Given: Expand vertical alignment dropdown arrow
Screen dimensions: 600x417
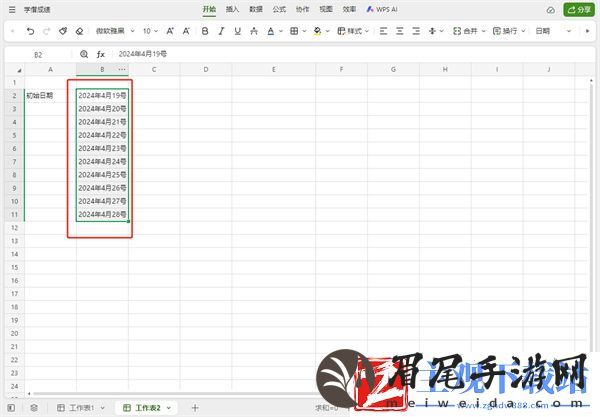Looking at the screenshot, I should [x=442, y=31].
